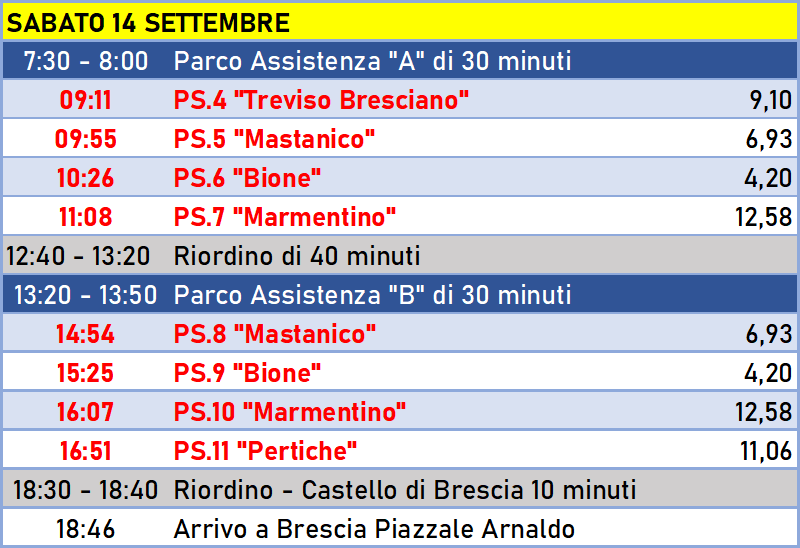800x548 pixels.
Task: Select PS.8 "Mastanico" stage entry
Action: click(274, 334)
